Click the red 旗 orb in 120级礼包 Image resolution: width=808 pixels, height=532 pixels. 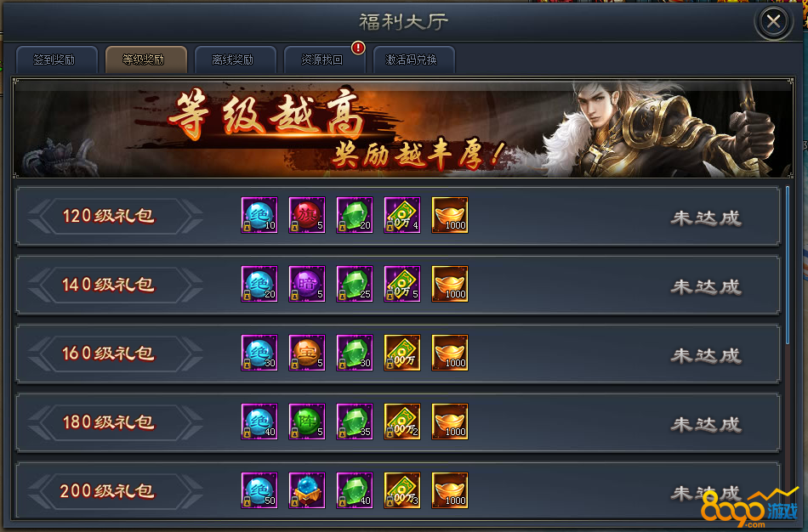click(306, 215)
